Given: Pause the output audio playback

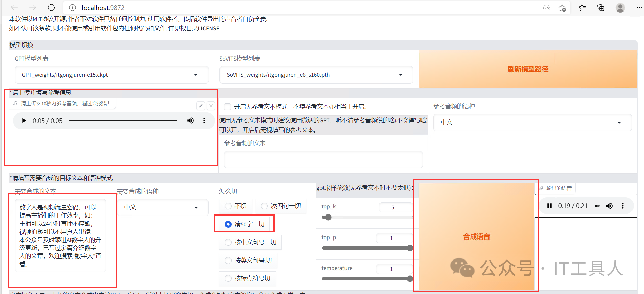Looking at the screenshot, I should [549, 206].
